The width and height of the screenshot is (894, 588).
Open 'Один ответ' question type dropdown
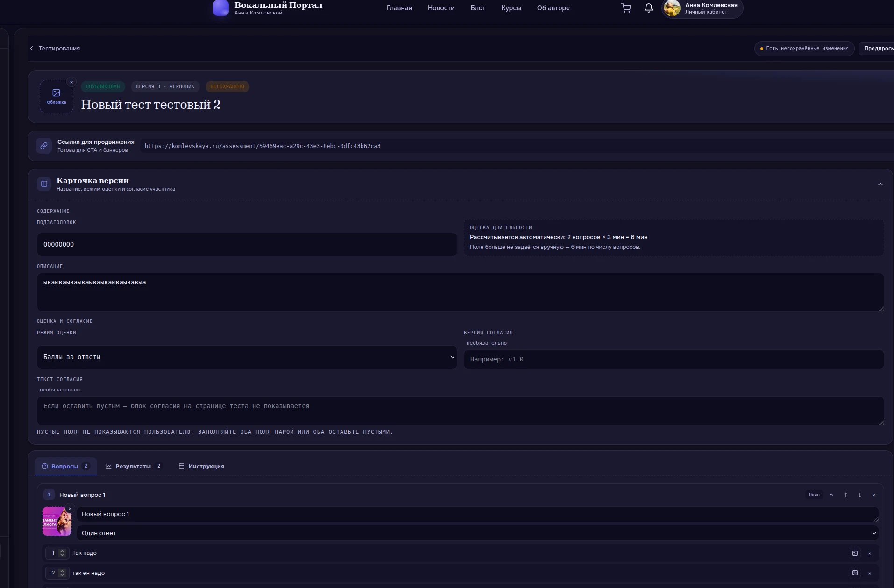(x=477, y=533)
